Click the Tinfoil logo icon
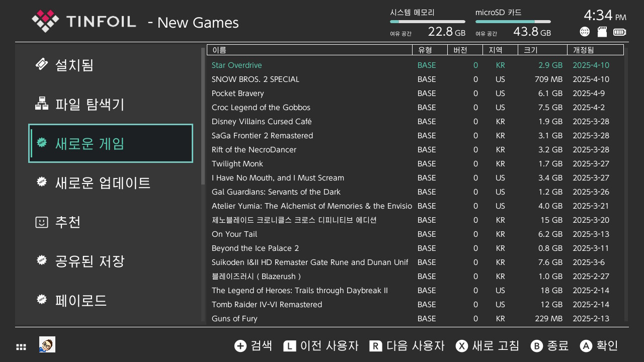The width and height of the screenshot is (644, 362). click(45, 21)
